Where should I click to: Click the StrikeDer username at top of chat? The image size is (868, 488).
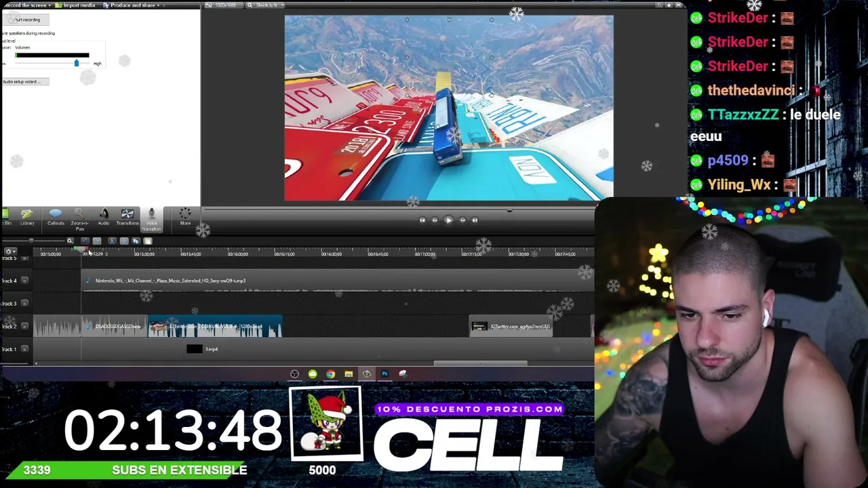point(737,18)
